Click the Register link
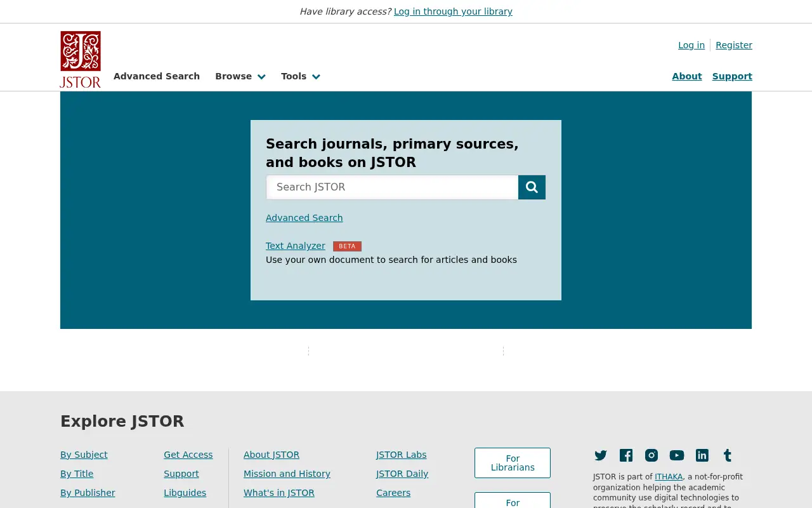This screenshot has width=812, height=508. (x=734, y=45)
